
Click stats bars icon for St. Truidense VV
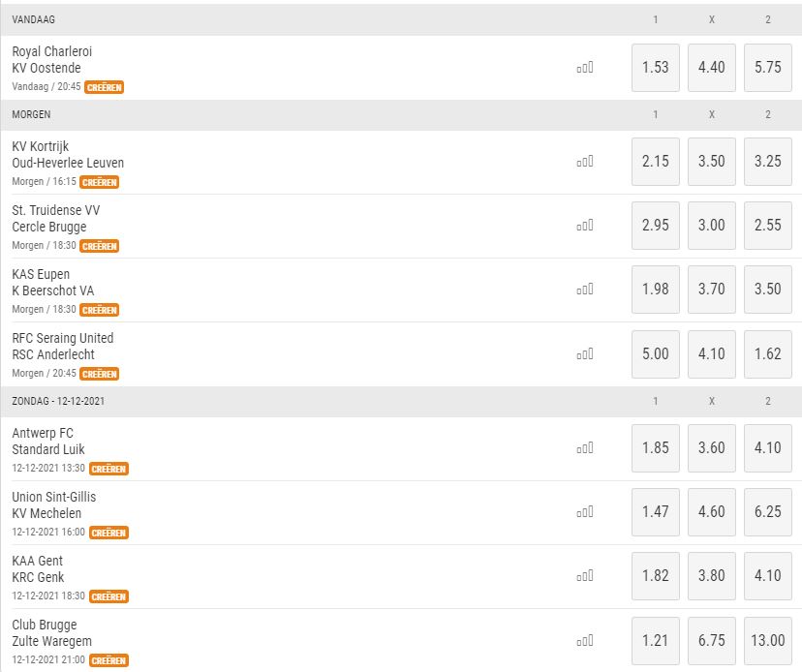tap(585, 226)
